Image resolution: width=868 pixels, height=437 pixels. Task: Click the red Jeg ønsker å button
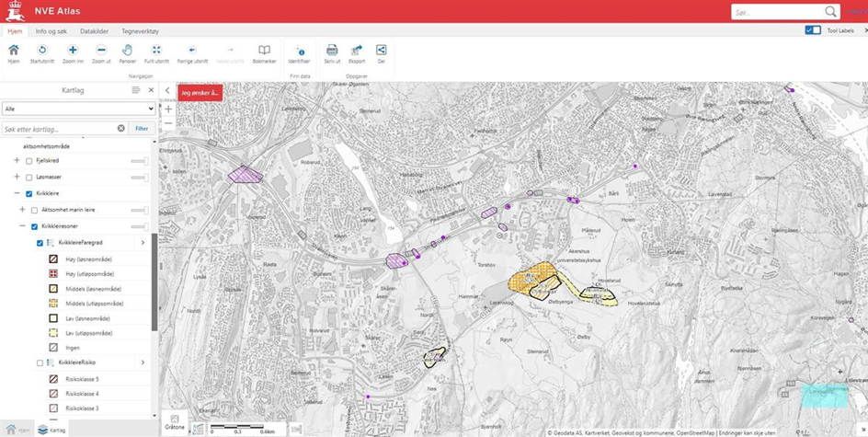[200, 93]
